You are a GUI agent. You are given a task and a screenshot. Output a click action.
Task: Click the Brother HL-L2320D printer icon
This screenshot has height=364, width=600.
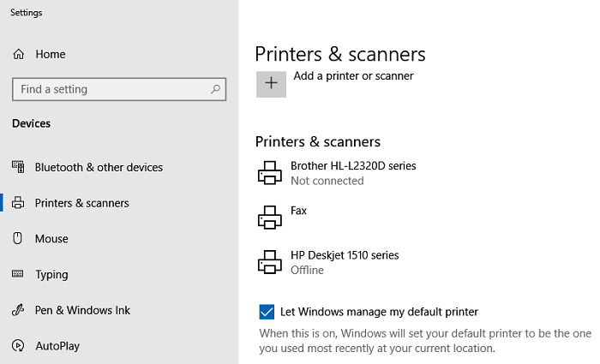[270, 173]
